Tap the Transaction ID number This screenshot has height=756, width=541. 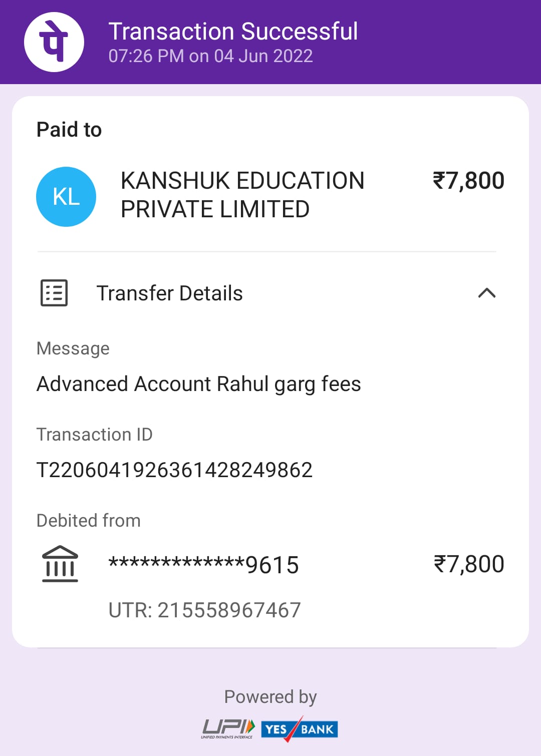click(x=174, y=470)
